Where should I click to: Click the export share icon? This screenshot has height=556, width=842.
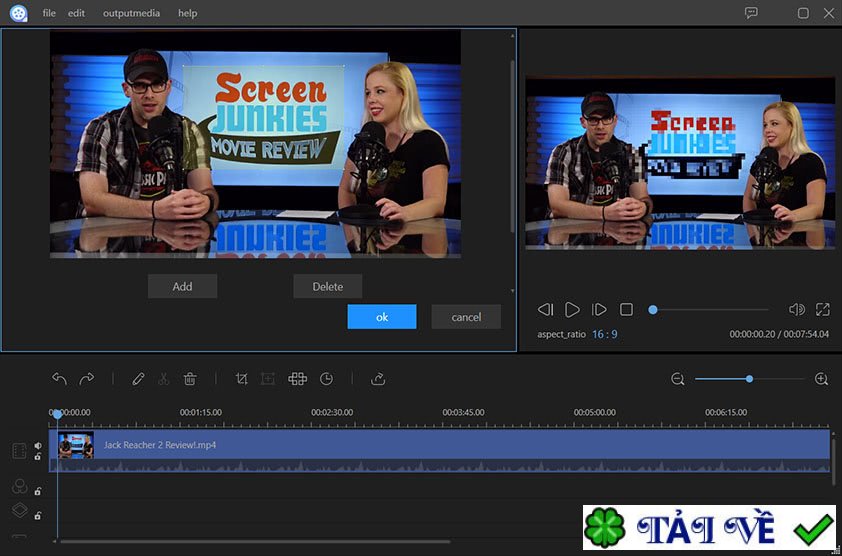(378, 379)
